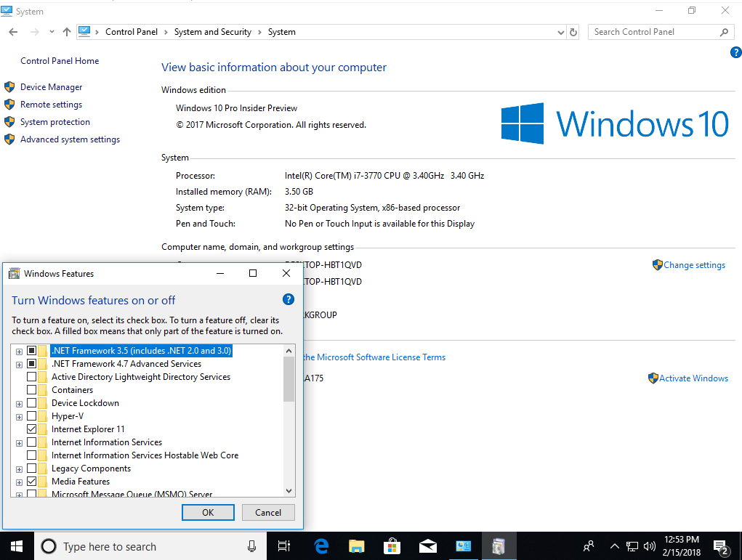Enable Internet Information Services checkbox

tap(32, 442)
